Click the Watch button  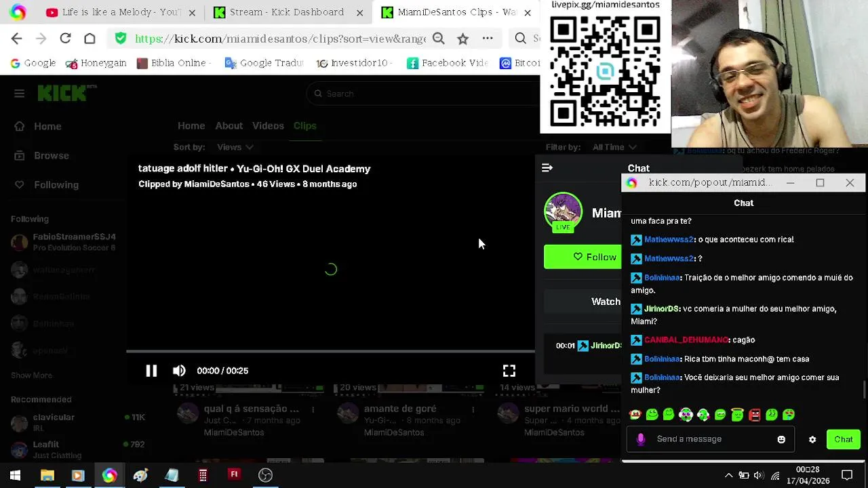[583, 302]
